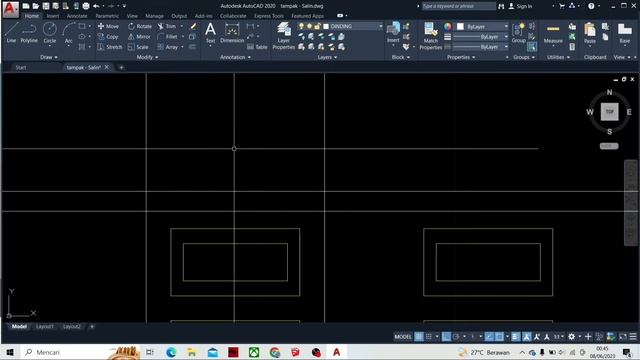The width and height of the screenshot is (640, 360).
Task: Expand the Draw panel
Action: click(x=49, y=57)
